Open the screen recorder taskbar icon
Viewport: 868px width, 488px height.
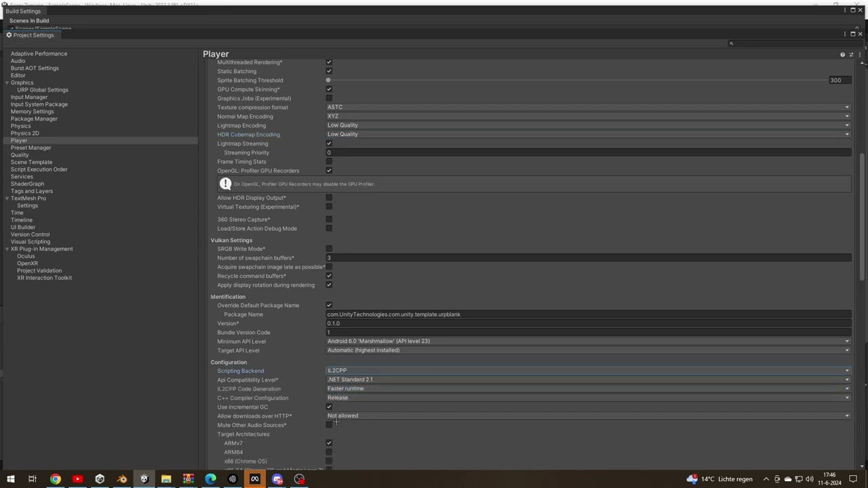point(299,479)
